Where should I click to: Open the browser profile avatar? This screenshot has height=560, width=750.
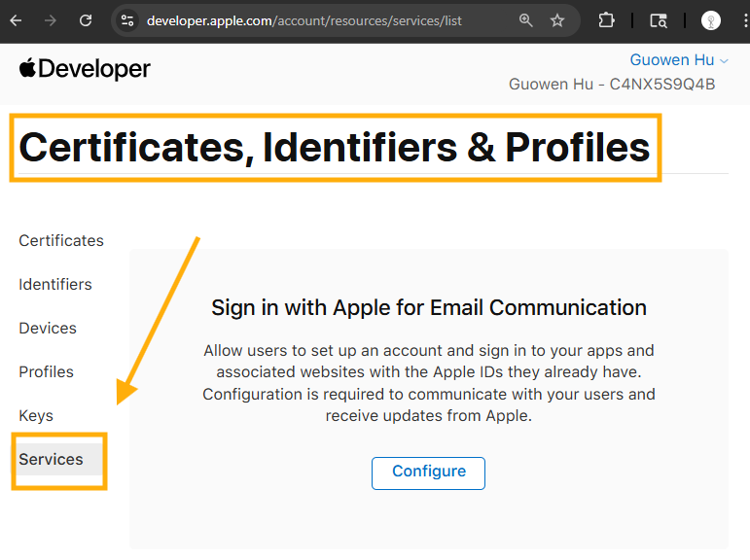(x=711, y=20)
